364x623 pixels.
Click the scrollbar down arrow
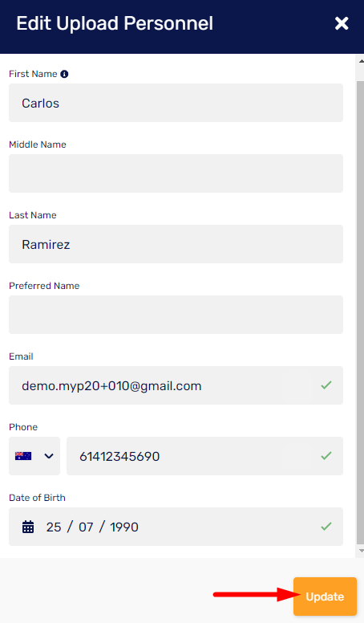(x=361, y=551)
